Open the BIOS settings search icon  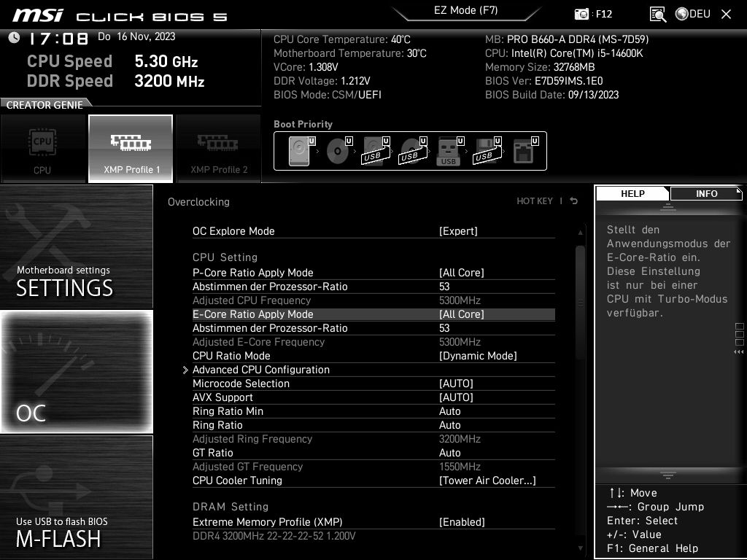(x=658, y=15)
